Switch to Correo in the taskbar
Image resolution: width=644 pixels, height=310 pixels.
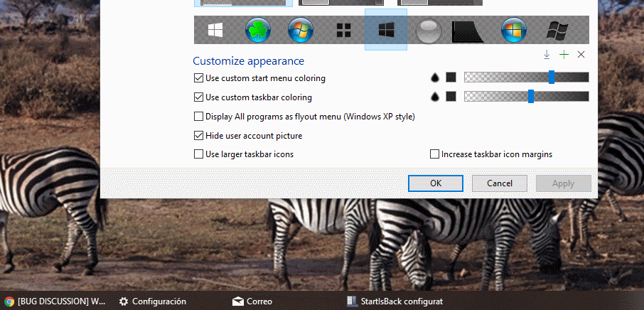tap(252, 301)
